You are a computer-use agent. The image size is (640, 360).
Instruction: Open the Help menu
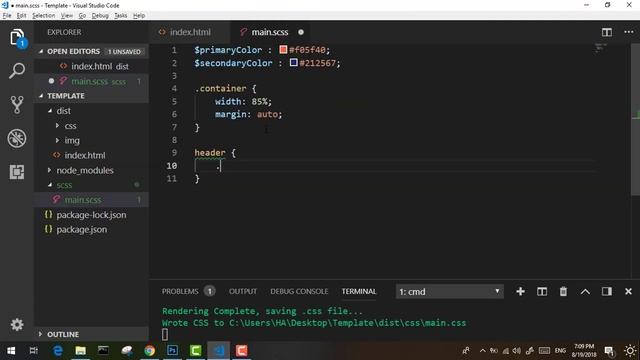(x=139, y=16)
